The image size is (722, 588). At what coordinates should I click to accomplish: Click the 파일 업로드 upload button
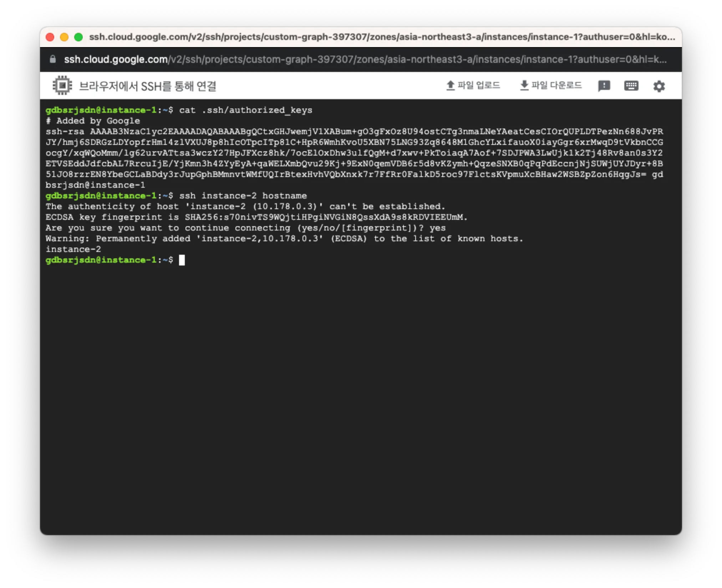tap(473, 86)
